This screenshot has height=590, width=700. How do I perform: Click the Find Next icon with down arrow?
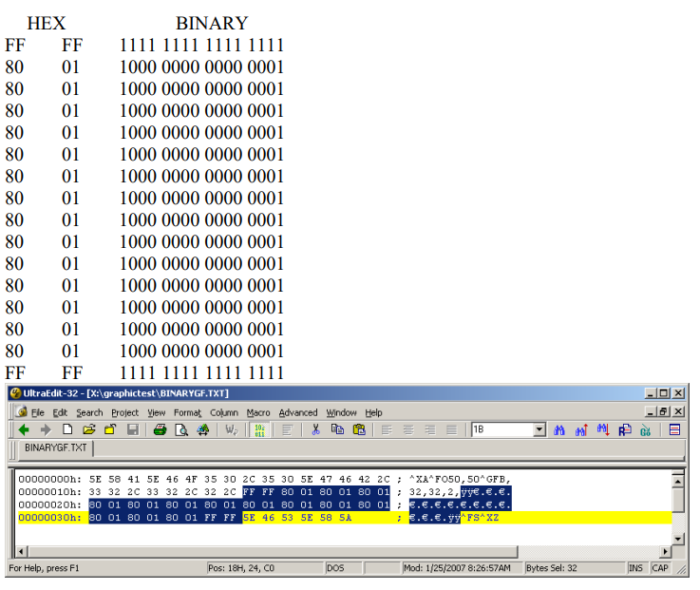click(x=603, y=430)
